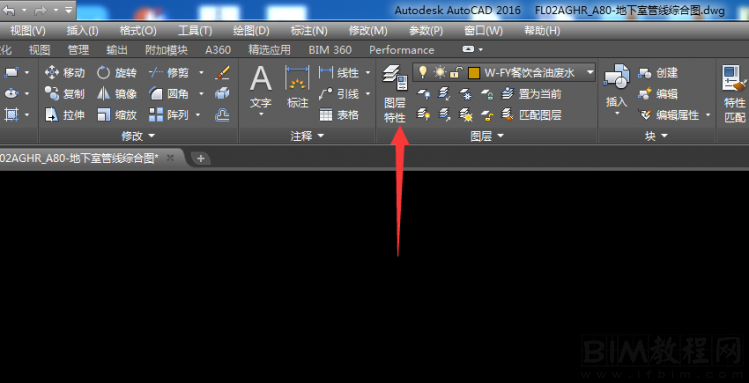
Task: Click the current layer color swatch
Action: (x=473, y=73)
